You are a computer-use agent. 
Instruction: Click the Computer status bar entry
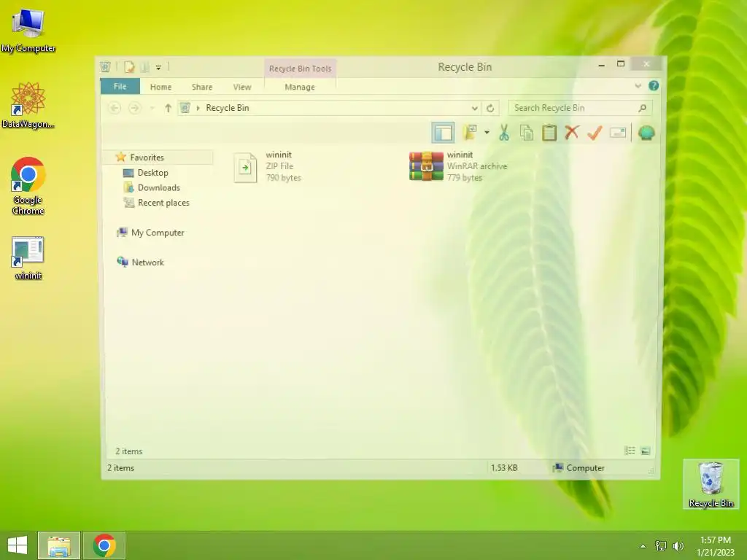[x=578, y=468]
